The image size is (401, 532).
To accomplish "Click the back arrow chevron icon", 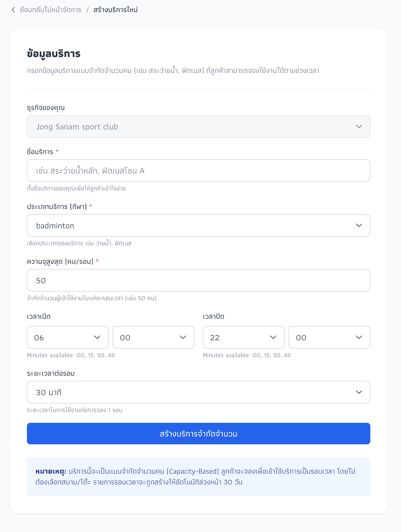I will pos(13,10).
